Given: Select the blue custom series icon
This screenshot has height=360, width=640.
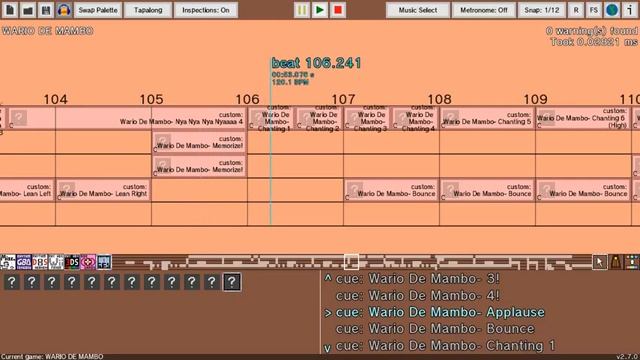Looking at the screenshot, I should (104, 262).
